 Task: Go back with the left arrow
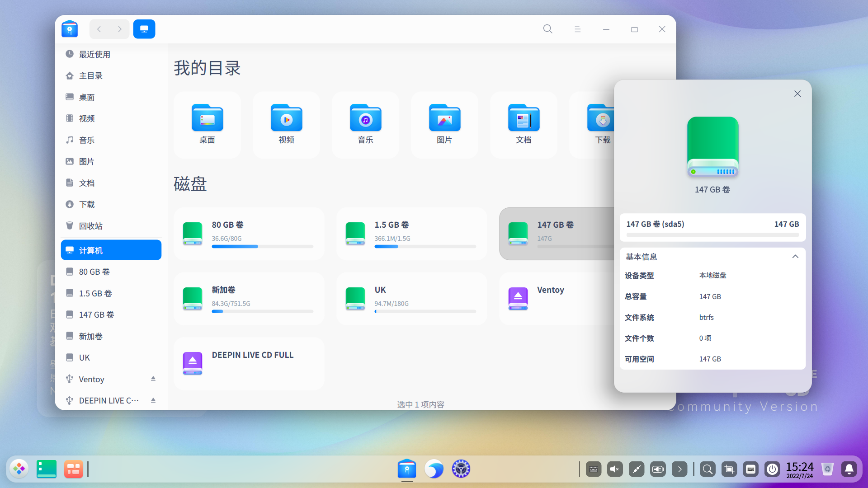point(99,29)
